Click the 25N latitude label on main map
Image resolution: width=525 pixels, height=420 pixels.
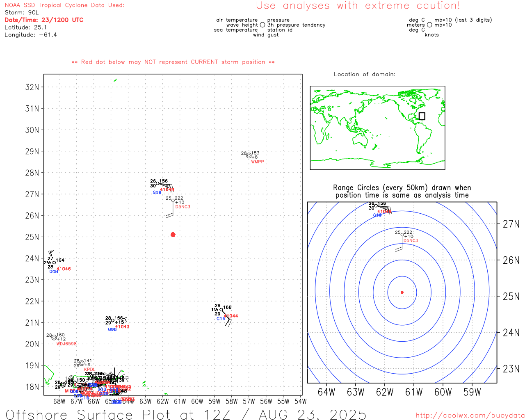tap(32, 237)
